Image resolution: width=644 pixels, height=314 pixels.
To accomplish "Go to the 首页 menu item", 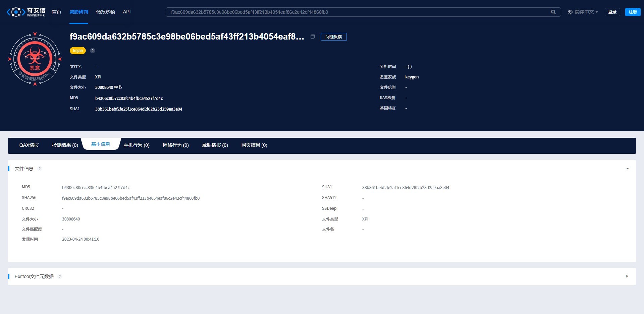I will click(57, 12).
